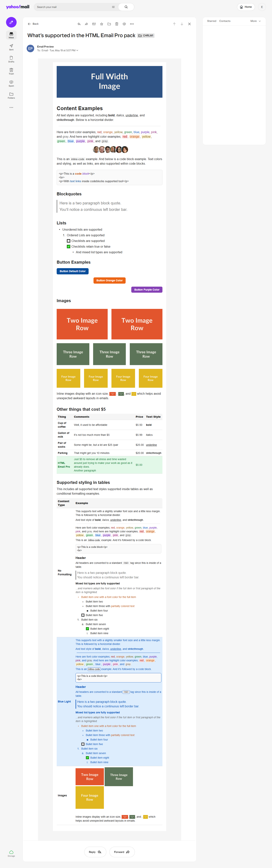Click the Button Default Color button

click(73, 271)
